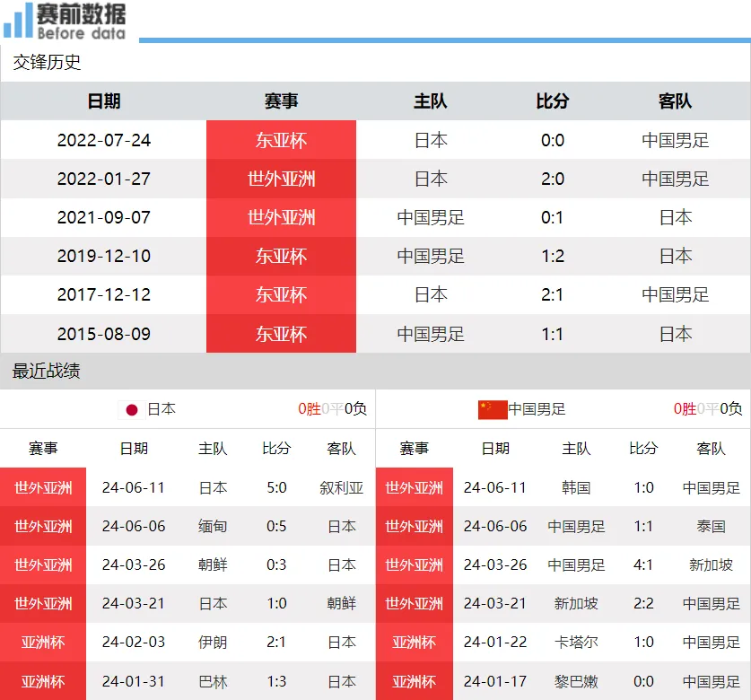Click the 客队 header in head-to-head table
Image resolution: width=751 pixels, height=700 pixels.
point(675,101)
